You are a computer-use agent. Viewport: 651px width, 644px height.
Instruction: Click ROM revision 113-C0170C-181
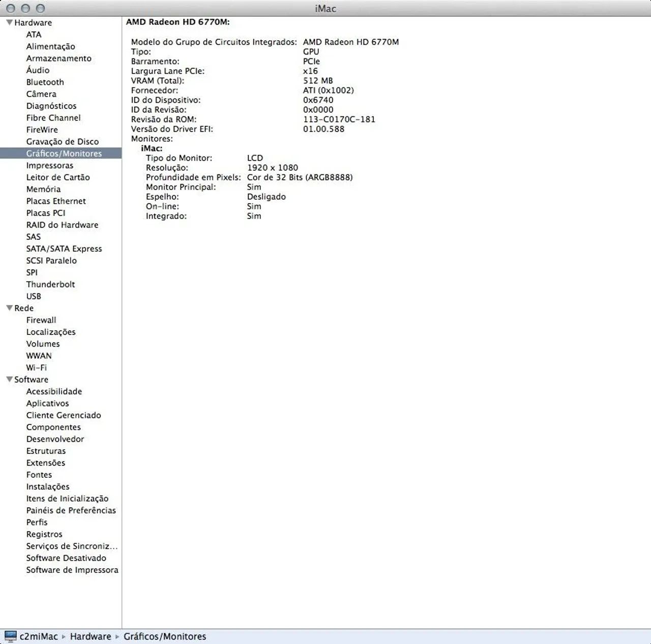click(339, 119)
